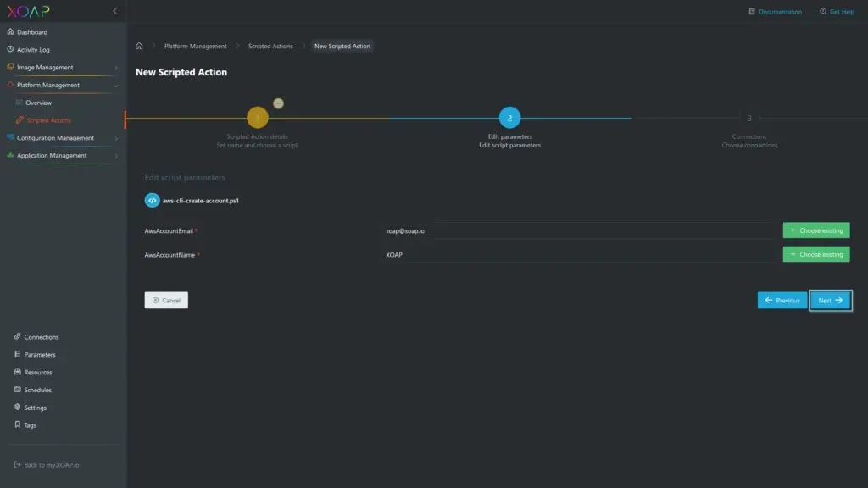Click the aws-cli-create-account.ps1 file name
The height and width of the screenshot is (488, 868).
pyautogui.click(x=200, y=201)
